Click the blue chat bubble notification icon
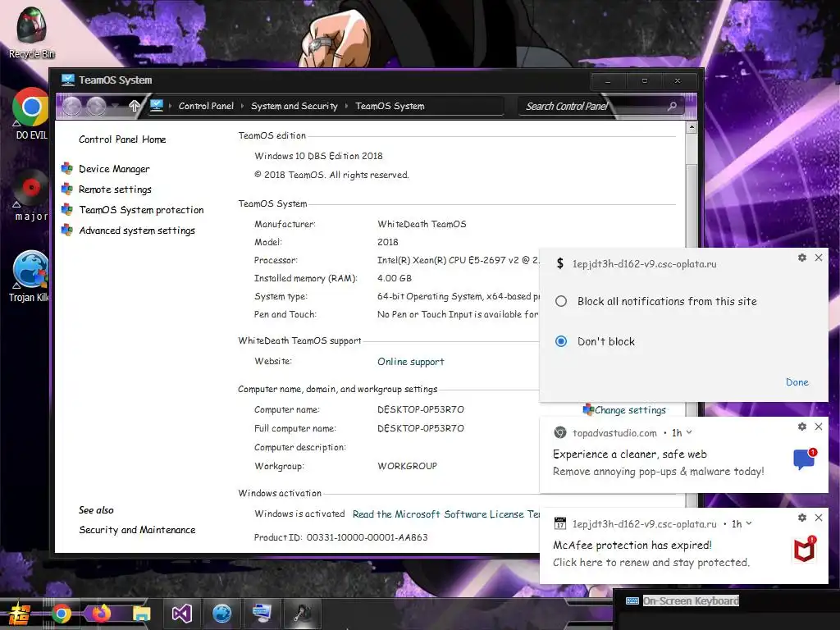 [805, 459]
